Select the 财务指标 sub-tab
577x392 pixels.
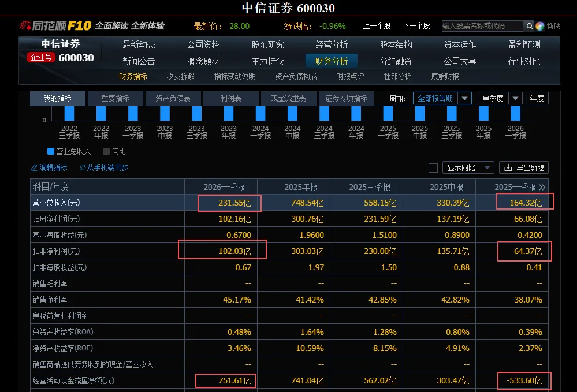coord(133,76)
